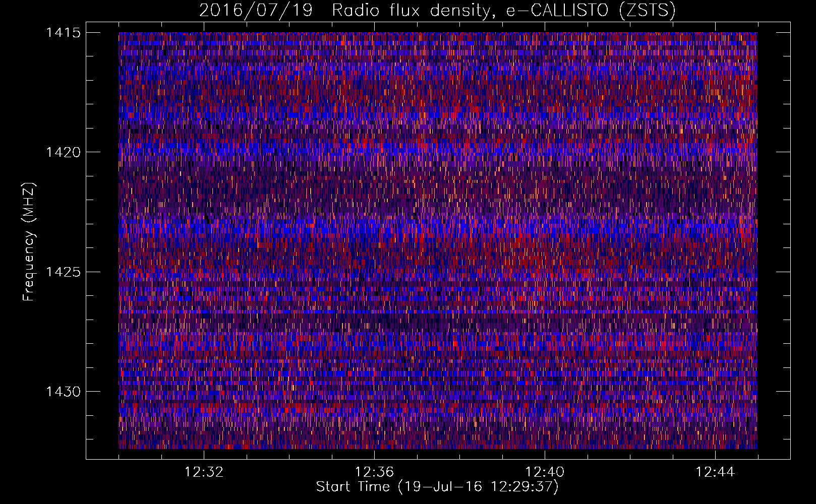Click the plot title 'Radio flux density, e-CALLISTO (ZSTS)'
The width and height of the screenshot is (816, 504).
click(503, 11)
